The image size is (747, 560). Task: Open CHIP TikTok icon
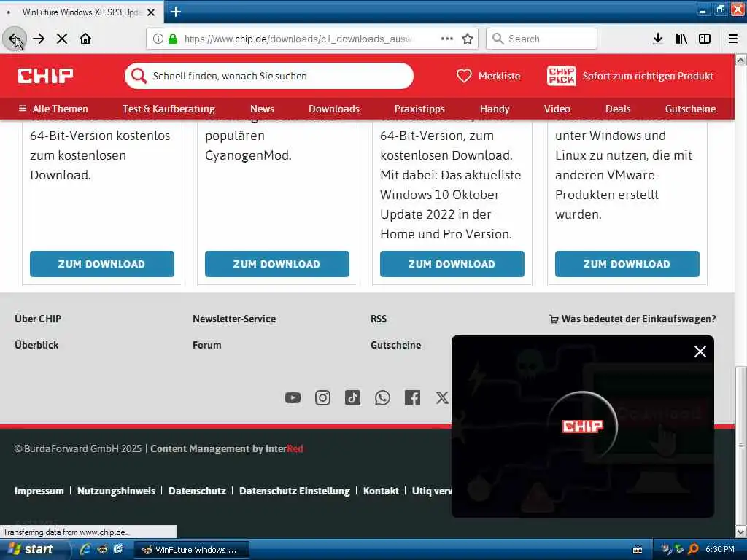click(352, 397)
